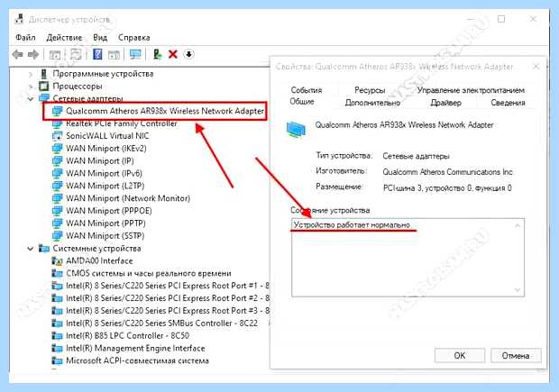The width and height of the screenshot is (559, 392).
Task: Select SonicWALL Virtual NIC
Action: (x=107, y=136)
